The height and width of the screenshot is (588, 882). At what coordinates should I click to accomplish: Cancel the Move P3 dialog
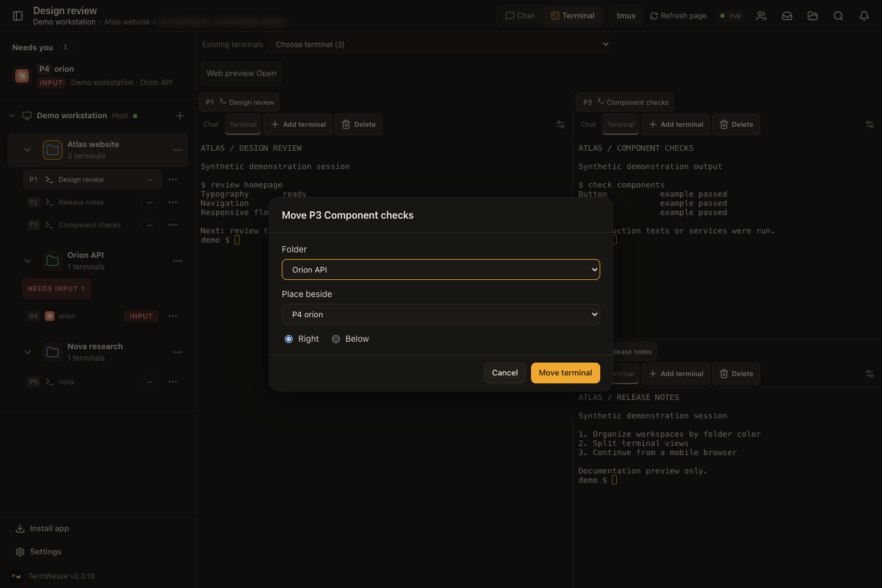505,373
